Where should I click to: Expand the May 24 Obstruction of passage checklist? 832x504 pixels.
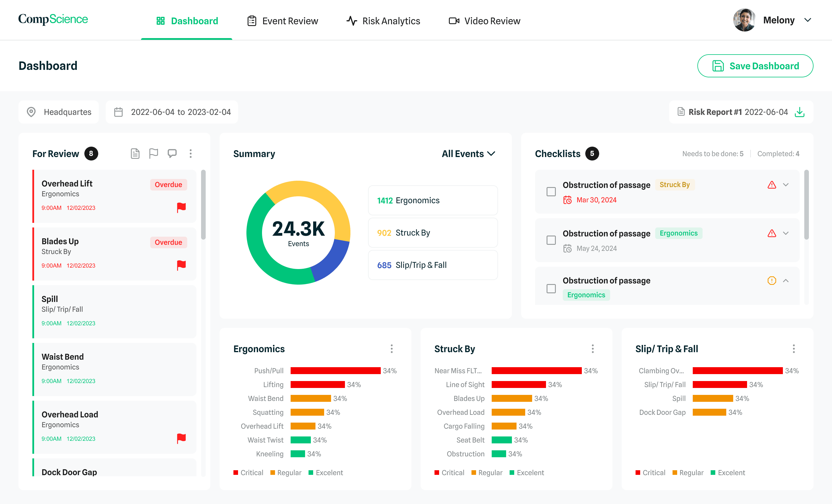tap(786, 234)
